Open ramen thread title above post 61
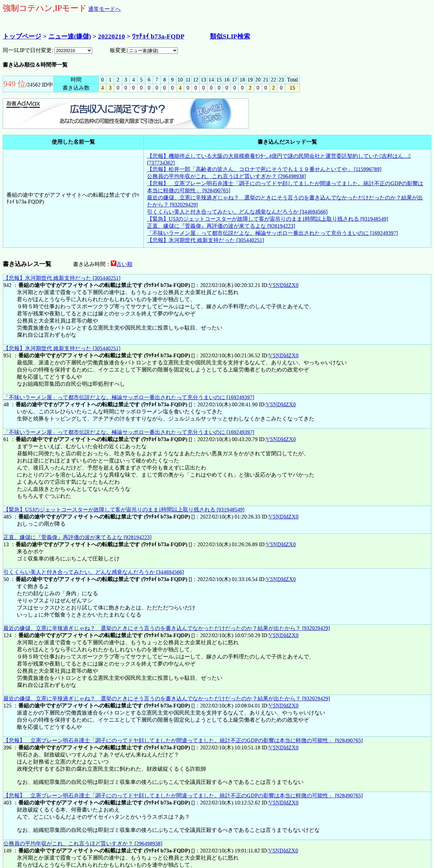Image resolution: width=434 pixels, height=868 pixels. click(129, 432)
